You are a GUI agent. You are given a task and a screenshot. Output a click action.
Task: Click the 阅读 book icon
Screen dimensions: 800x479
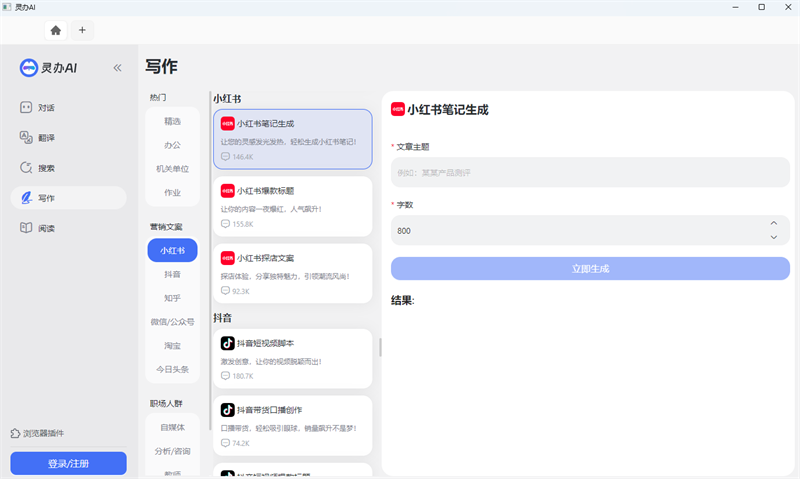tap(26, 228)
